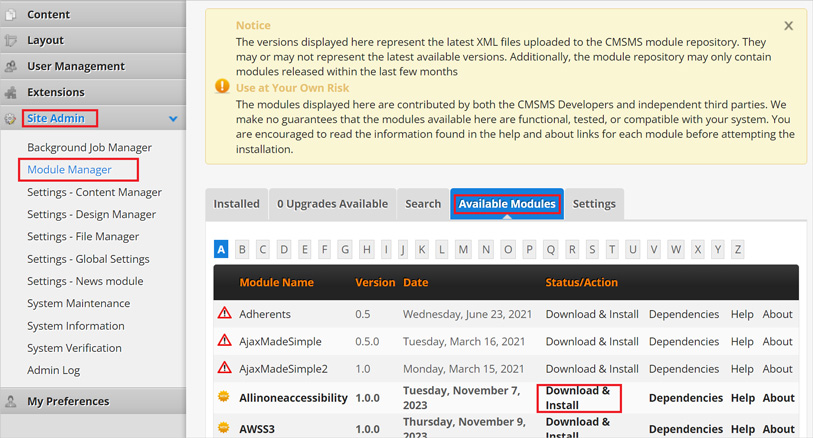813x438 pixels.
Task: View Dependencies for AWSS3
Action: [x=685, y=429]
